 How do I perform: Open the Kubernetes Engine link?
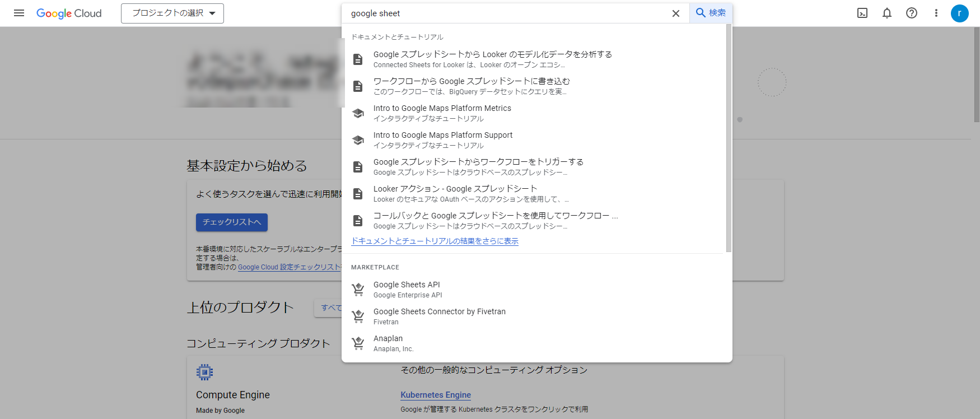436,395
